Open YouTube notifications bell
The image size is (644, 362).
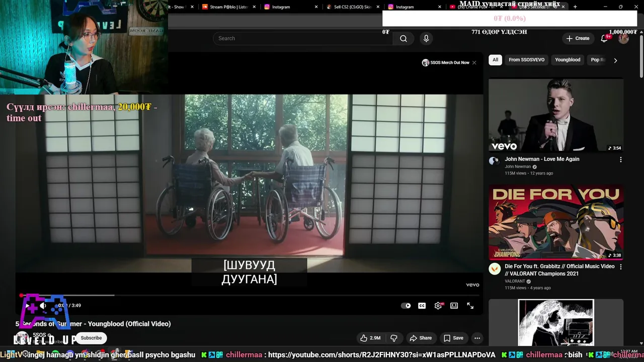point(605,38)
